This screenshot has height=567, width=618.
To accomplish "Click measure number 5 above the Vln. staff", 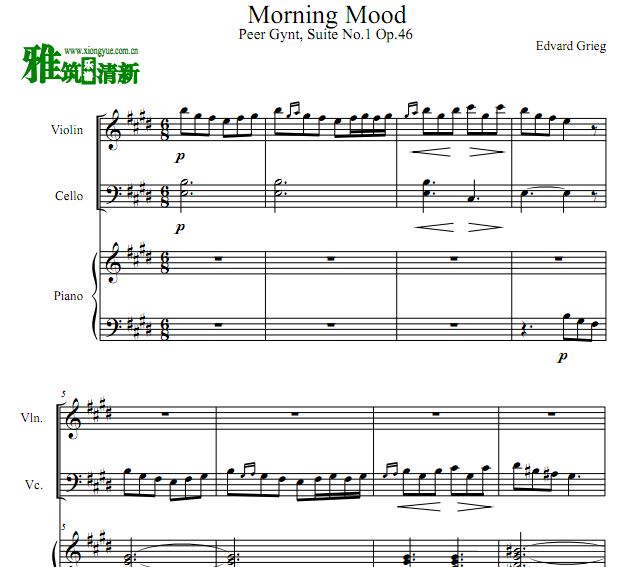I will coord(62,396).
